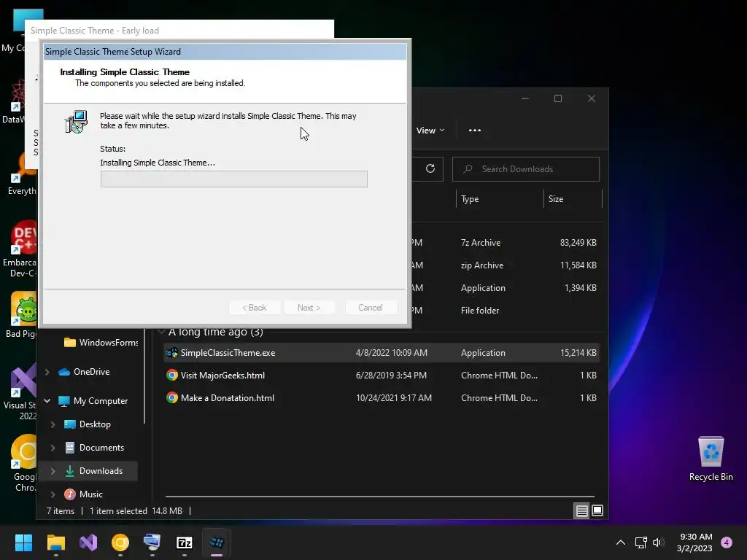Open the Recycle Bin desktop icon
This screenshot has height=560, width=747.
point(711,459)
